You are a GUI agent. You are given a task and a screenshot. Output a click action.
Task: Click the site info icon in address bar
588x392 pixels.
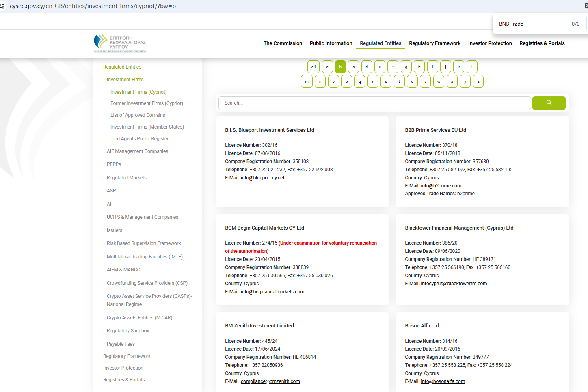tap(2, 6)
